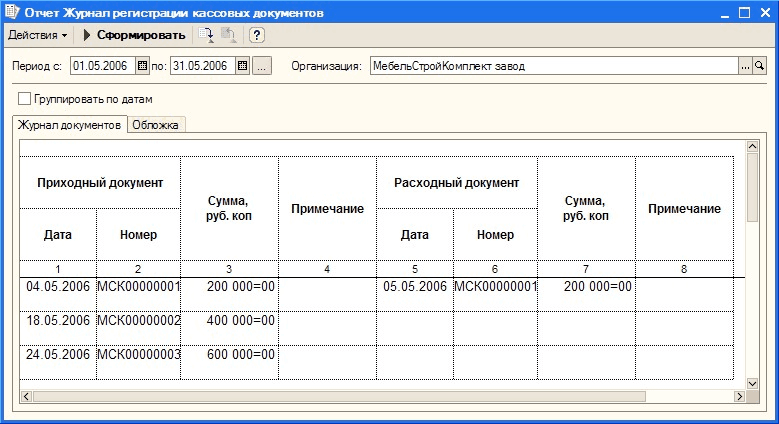
Task: Select the cell 04.05.2006
Action: [58, 295]
